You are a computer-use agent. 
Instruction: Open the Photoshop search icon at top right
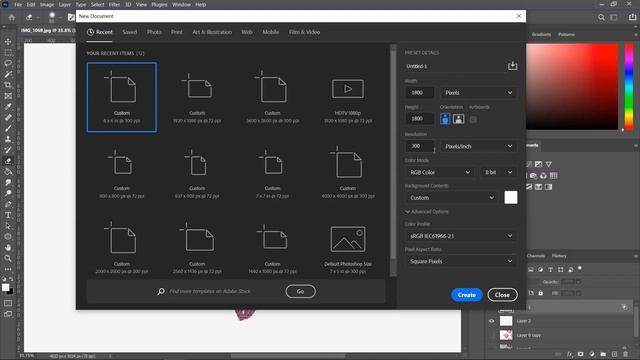coord(601,17)
